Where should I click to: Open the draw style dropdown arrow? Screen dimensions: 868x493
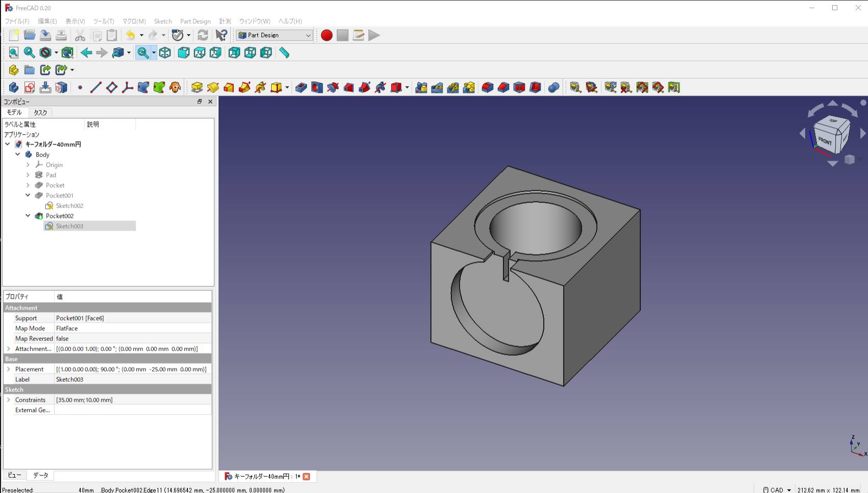[x=56, y=53]
